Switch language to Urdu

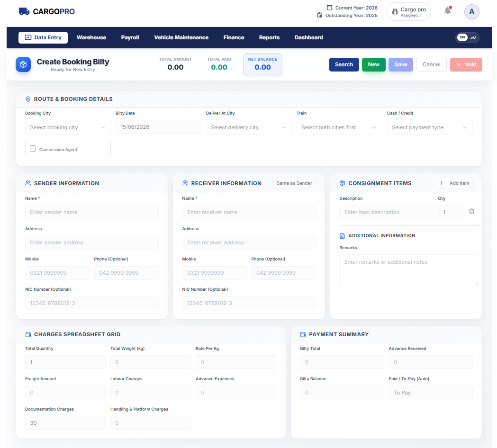[473, 37]
